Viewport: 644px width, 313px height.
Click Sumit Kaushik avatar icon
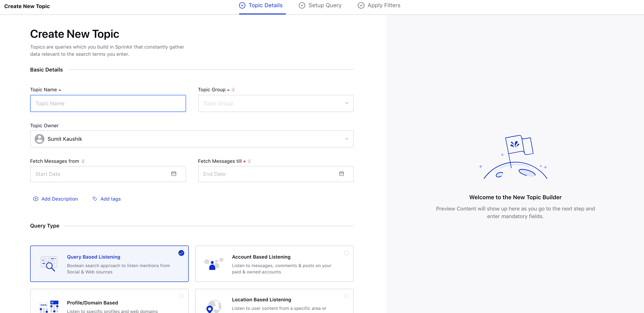[40, 139]
